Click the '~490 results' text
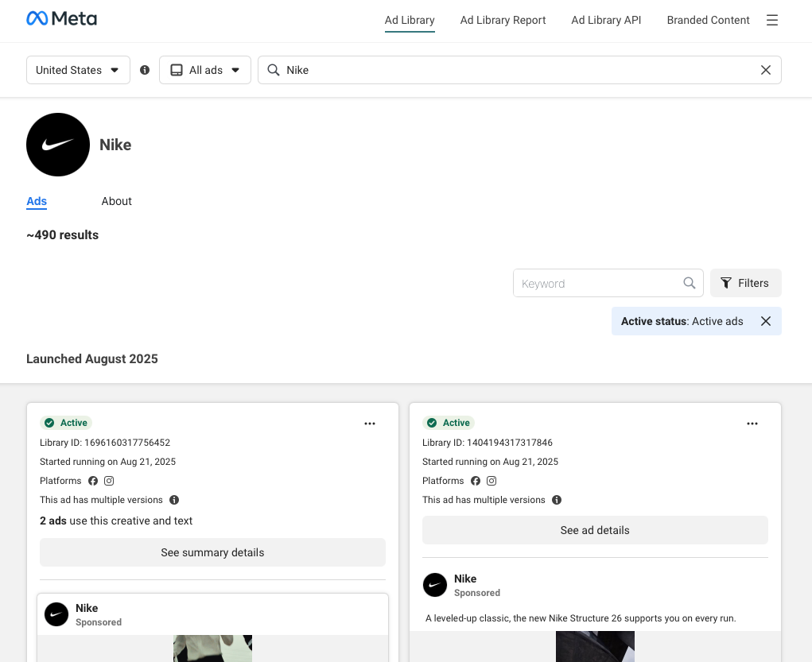This screenshot has width=812, height=662. [63, 235]
